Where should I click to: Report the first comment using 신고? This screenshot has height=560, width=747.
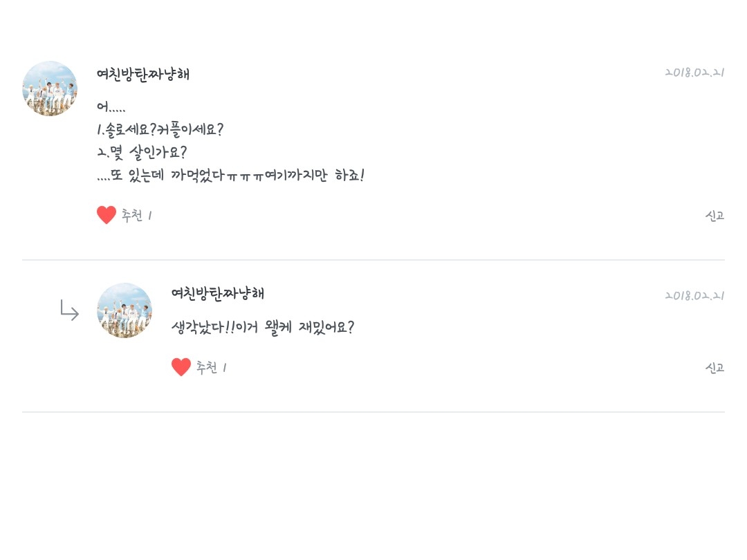714,216
